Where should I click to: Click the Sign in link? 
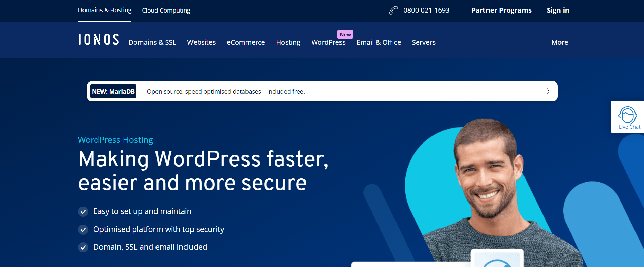point(558,10)
